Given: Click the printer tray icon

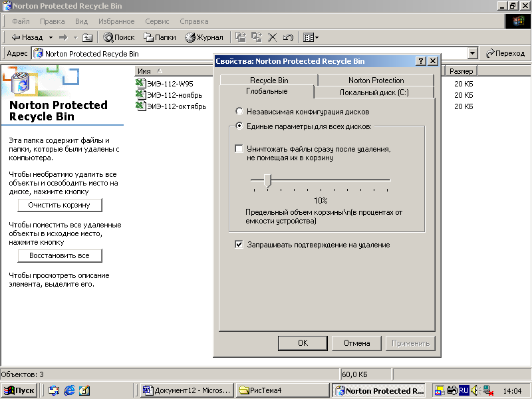Looking at the screenshot, I should point(452,390).
